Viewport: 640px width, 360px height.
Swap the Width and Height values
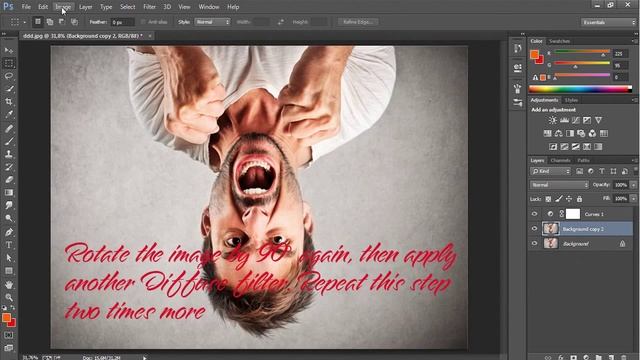281,22
